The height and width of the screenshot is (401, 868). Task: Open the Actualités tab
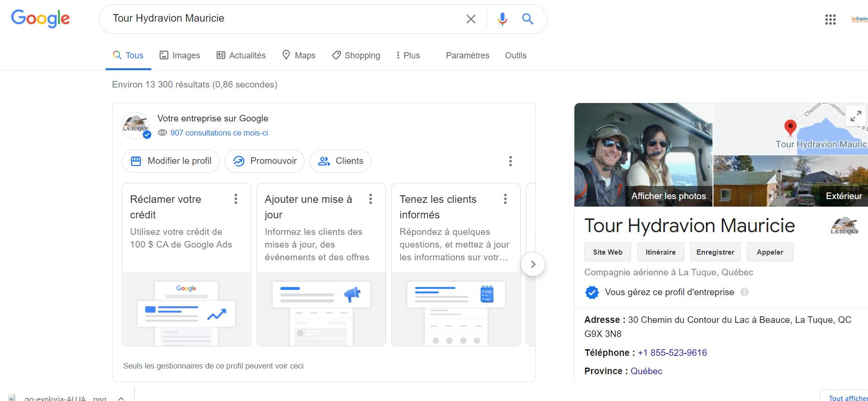(x=241, y=56)
